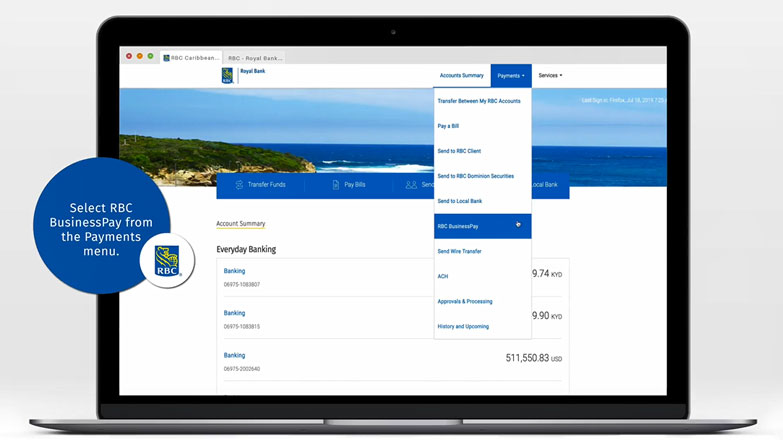Click the 9.90 KYD balance amount
The image size is (783, 440).
pyautogui.click(x=547, y=316)
